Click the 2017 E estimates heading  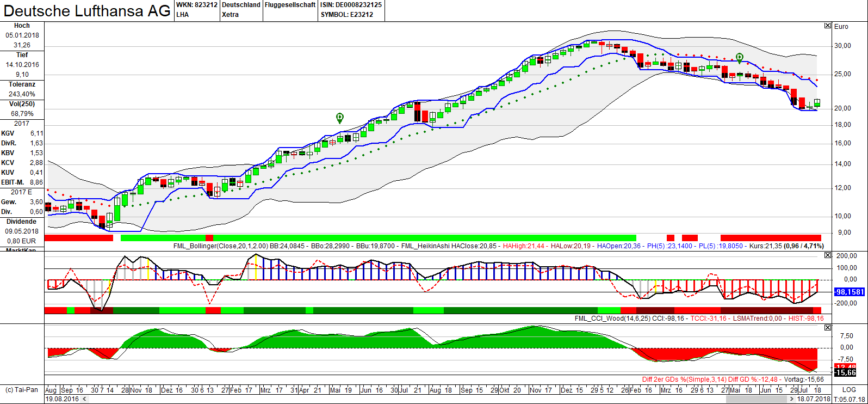pos(22,192)
